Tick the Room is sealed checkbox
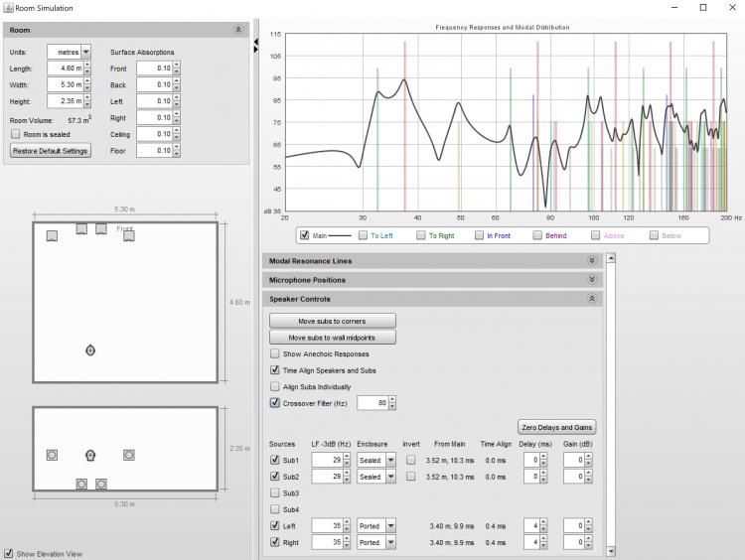The width and height of the screenshot is (745, 560). click(16, 134)
